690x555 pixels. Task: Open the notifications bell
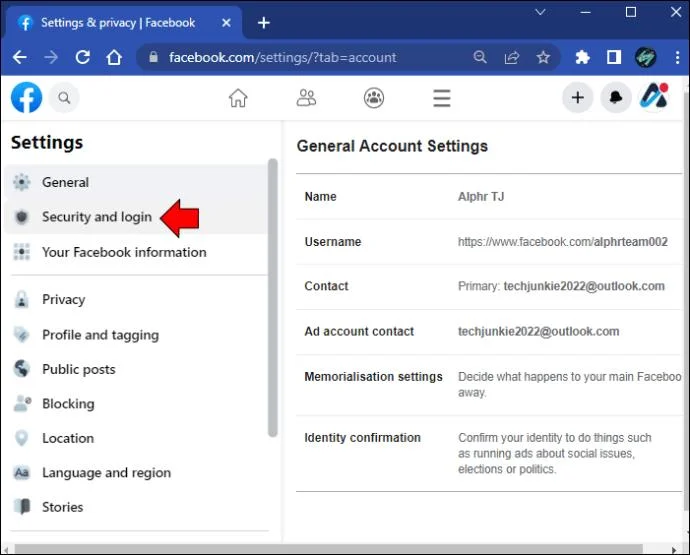point(616,97)
